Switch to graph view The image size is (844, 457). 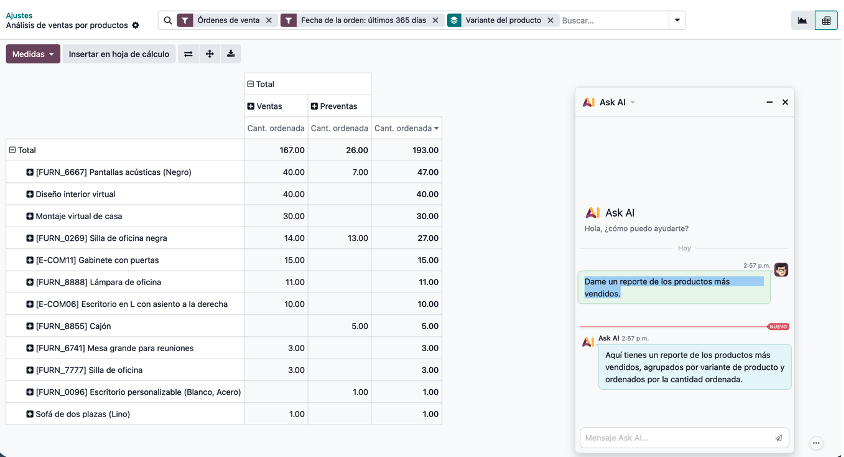tap(802, 20)
